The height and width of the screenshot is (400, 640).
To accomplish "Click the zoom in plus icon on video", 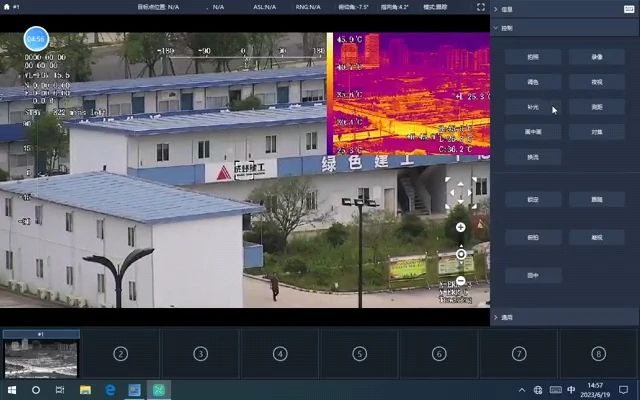I will coord(460,228).
